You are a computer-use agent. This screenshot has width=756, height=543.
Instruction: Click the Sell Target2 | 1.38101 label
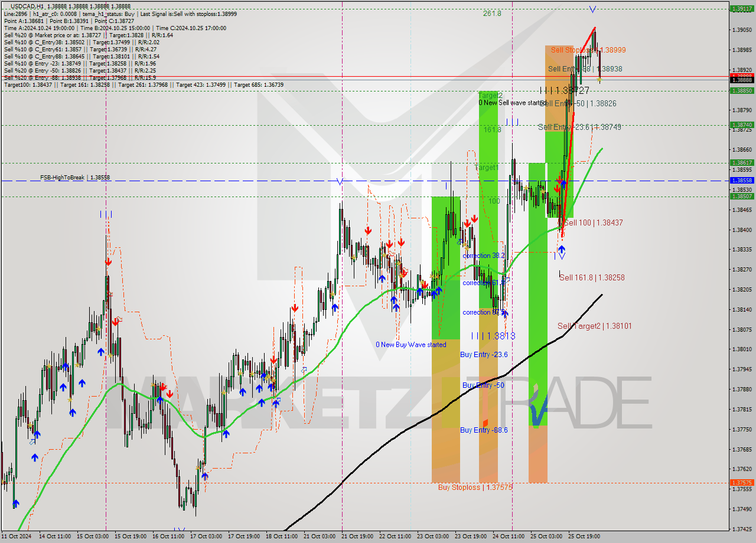[x=595, y=326]
